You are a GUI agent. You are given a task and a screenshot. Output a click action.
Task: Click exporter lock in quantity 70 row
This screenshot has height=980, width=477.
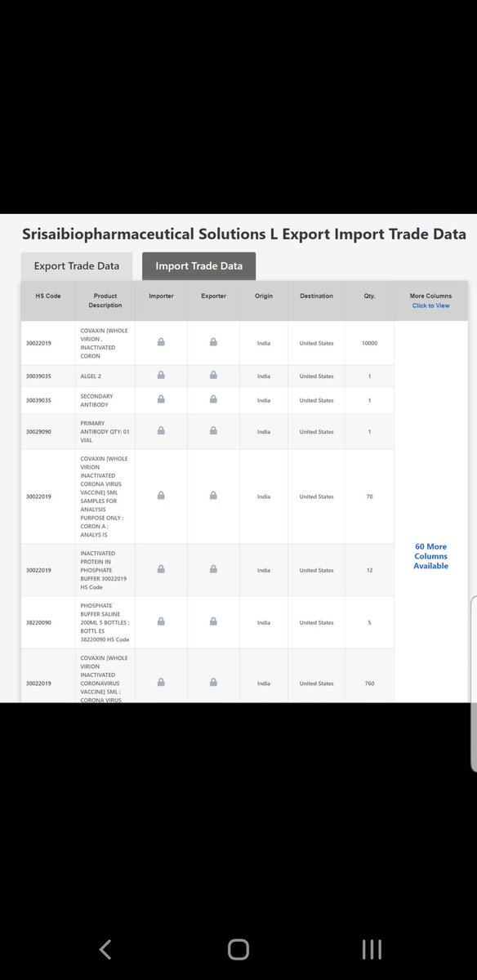click(213, 496)
